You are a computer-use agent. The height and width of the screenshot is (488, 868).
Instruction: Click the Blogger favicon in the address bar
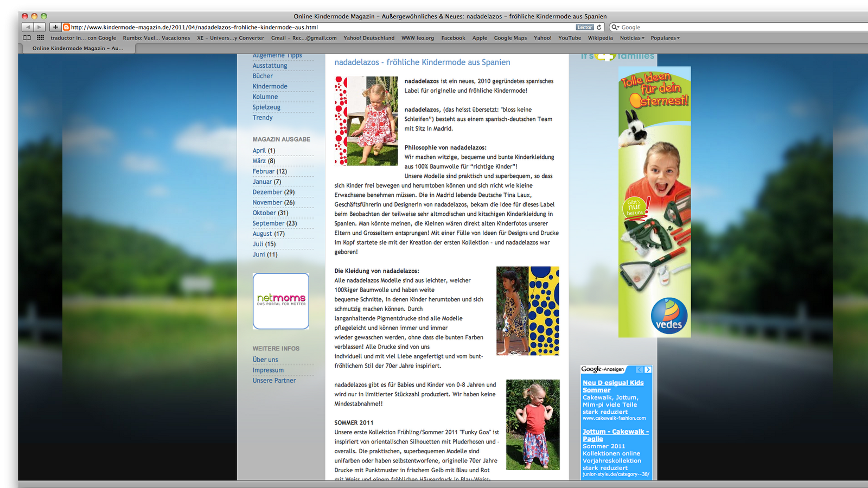point(66,27)
